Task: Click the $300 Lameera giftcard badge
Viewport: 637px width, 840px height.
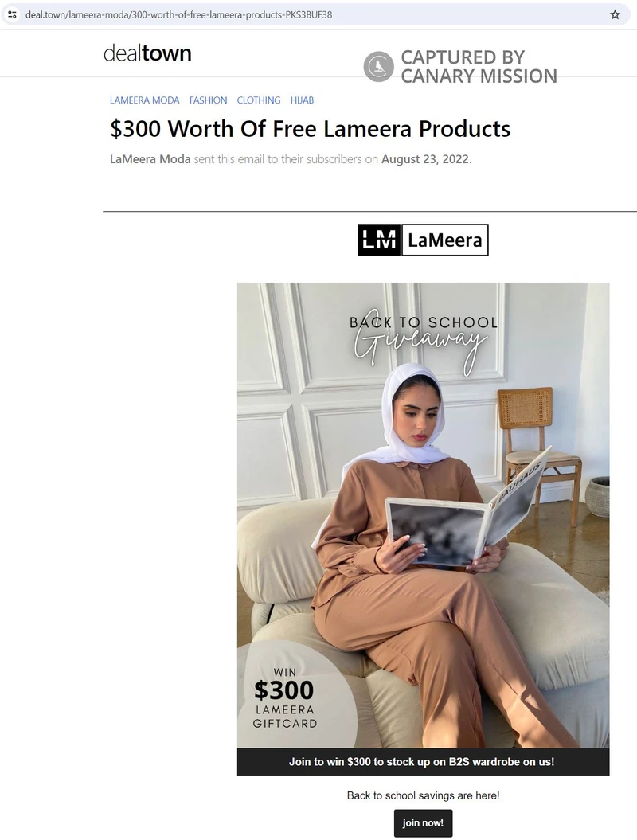Action: [x=285, y=698]
